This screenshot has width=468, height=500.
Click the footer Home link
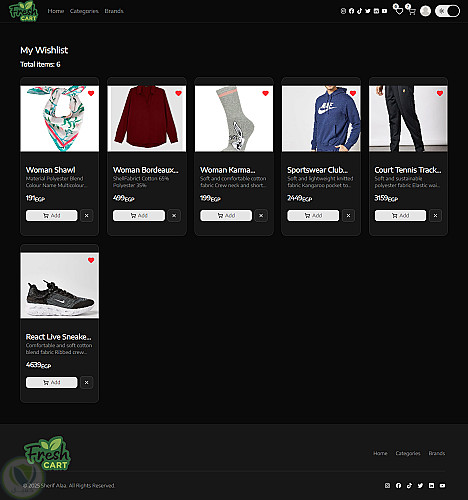coord(380,453)
